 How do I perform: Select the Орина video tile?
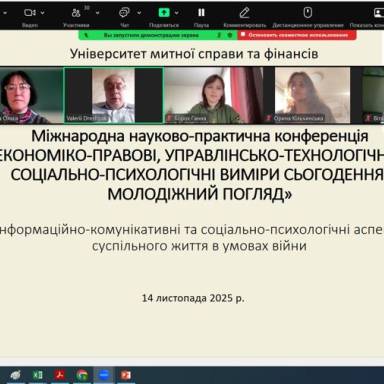pos(312,95)
